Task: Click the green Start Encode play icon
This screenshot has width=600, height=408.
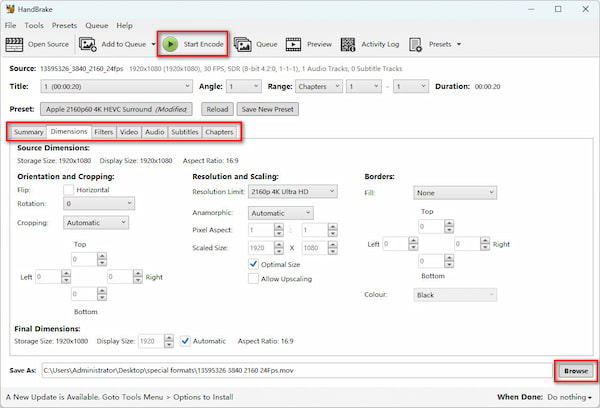Action: click(170, 44)
